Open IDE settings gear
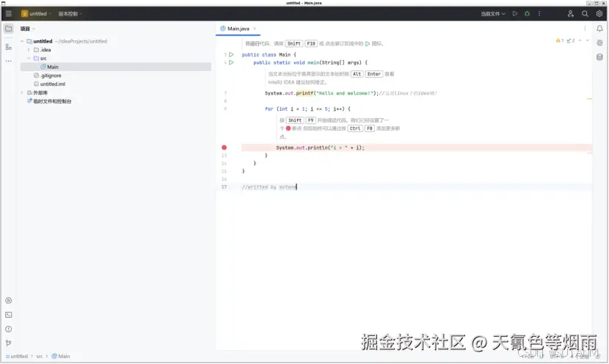609x364 pixels. [599, 14]
